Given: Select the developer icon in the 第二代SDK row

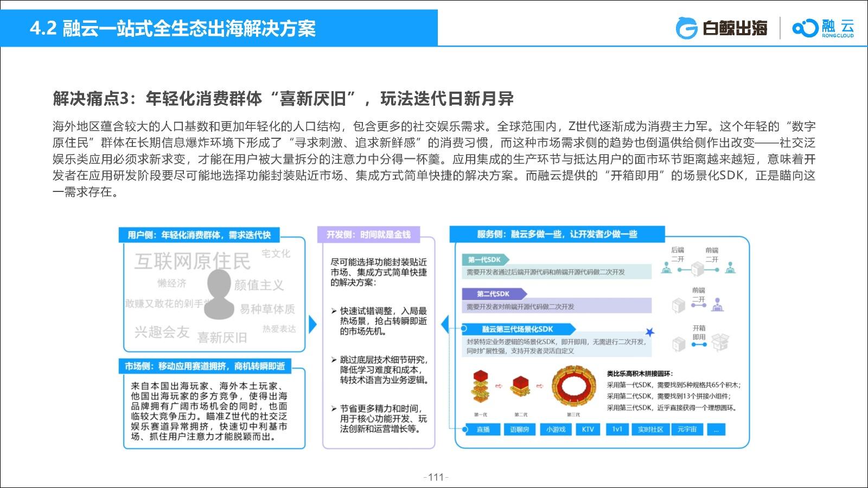Looking at the screenshot, I should coord(718,305).
